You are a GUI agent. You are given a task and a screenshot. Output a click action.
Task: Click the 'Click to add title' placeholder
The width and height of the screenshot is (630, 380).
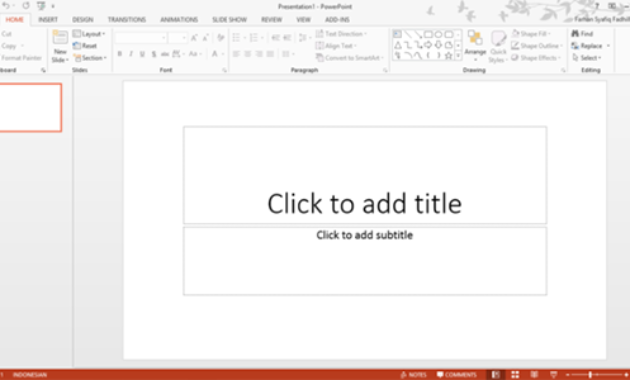point(365,175)
